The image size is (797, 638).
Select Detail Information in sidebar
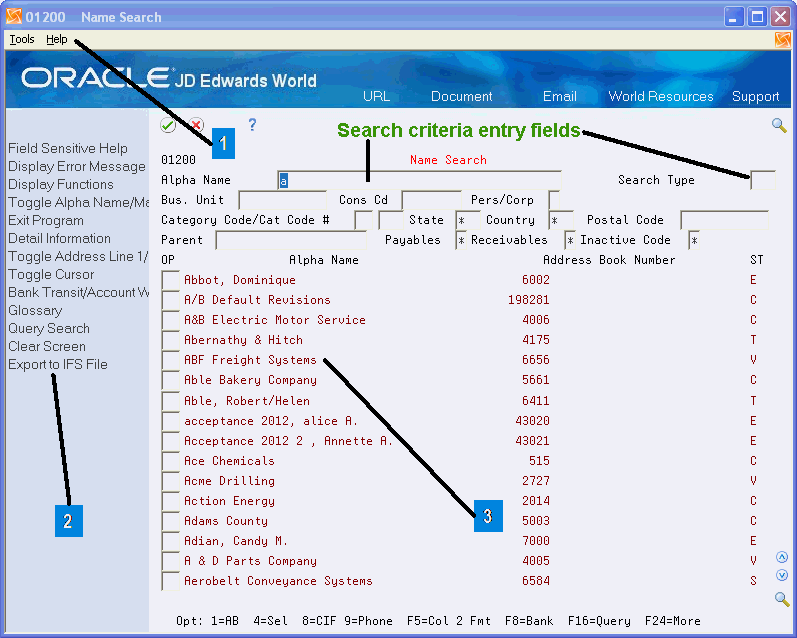pos(59,238)
